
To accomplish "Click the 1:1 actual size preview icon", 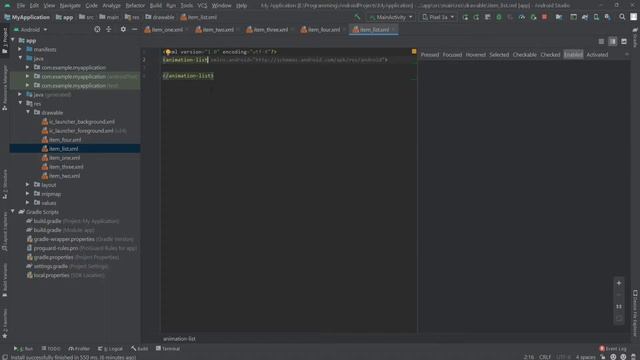I will point(619,307).
